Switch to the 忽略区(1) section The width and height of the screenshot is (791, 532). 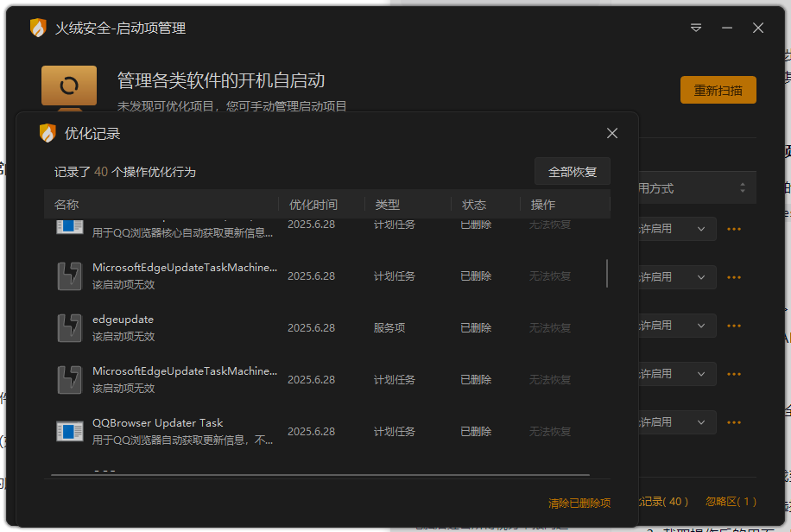pos(731,501)
